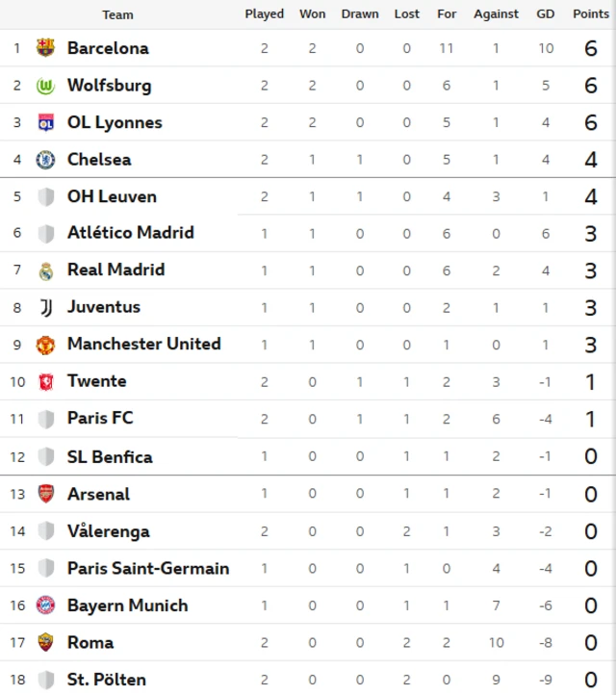Click the Manchester United club crest
This screenshot has height=695, width=616.
45,345
